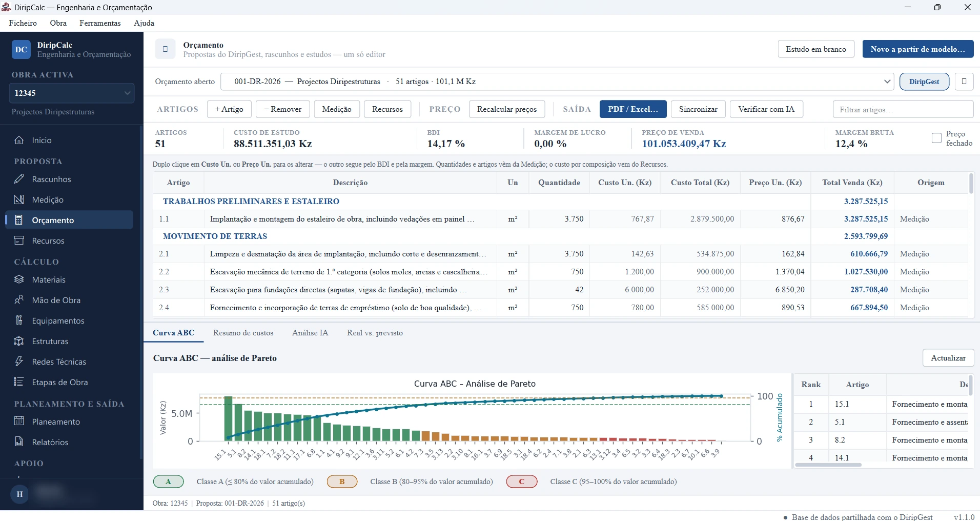
Task: Click the Materiais layers icon
Action: [x=19, y=279]
